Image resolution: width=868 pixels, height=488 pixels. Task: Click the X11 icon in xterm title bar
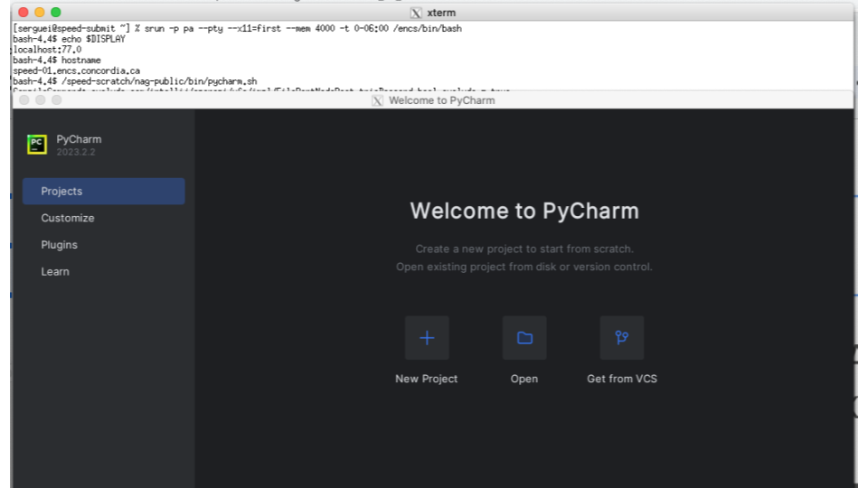point(416,13)
